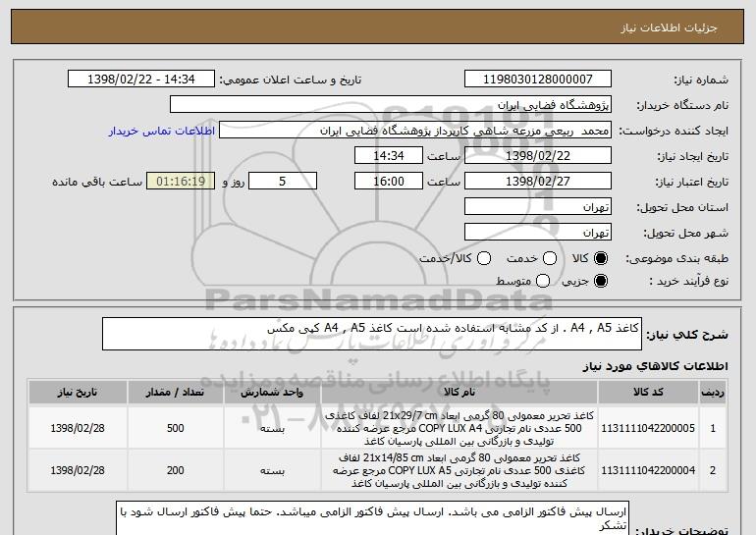Click the ردیف column header
The height and width of the screenshot is (535, 756).
713,393
